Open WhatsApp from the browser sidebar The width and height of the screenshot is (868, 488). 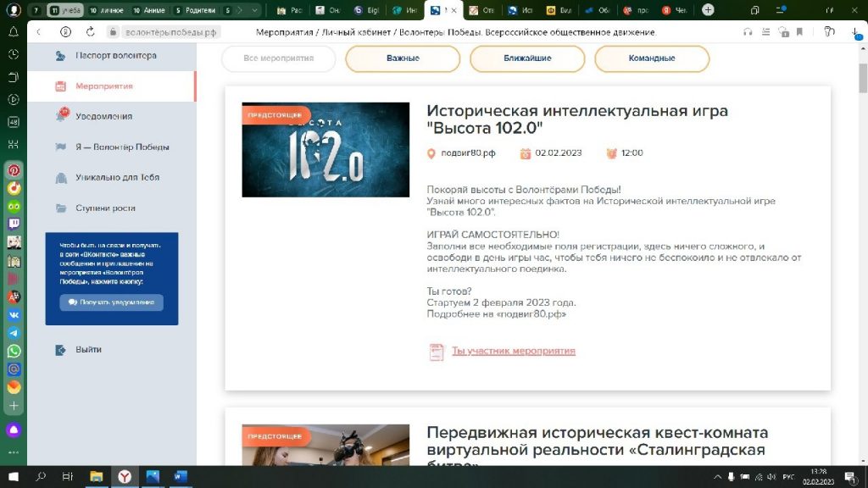point(14,352)
